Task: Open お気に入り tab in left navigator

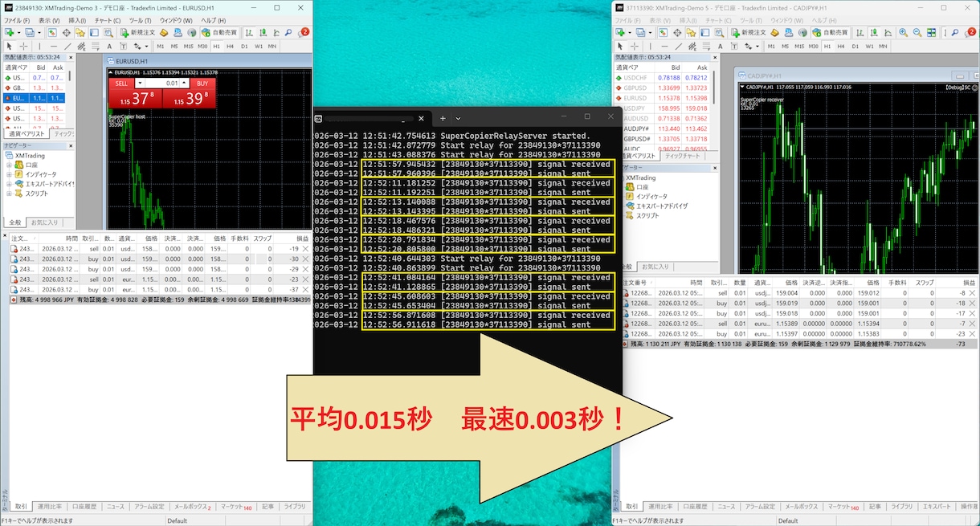Action: [x=43, y=222]
